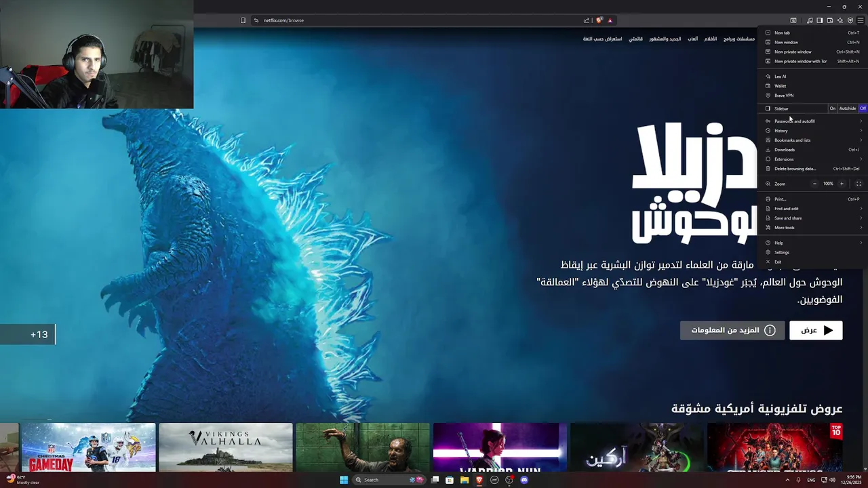The width and height of the screenshot is (868, 488).
Task: Set Sidebar to Off
Action: pos(863,108)
